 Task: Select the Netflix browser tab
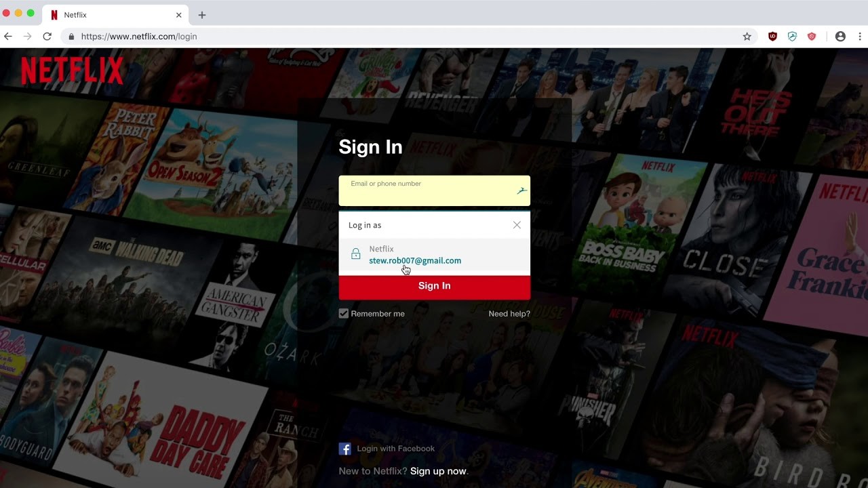[x=116, y=15]
